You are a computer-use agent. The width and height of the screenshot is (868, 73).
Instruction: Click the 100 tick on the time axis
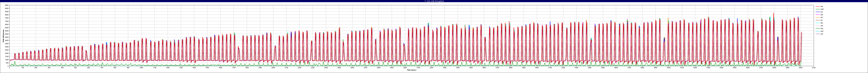coord(23,68)
